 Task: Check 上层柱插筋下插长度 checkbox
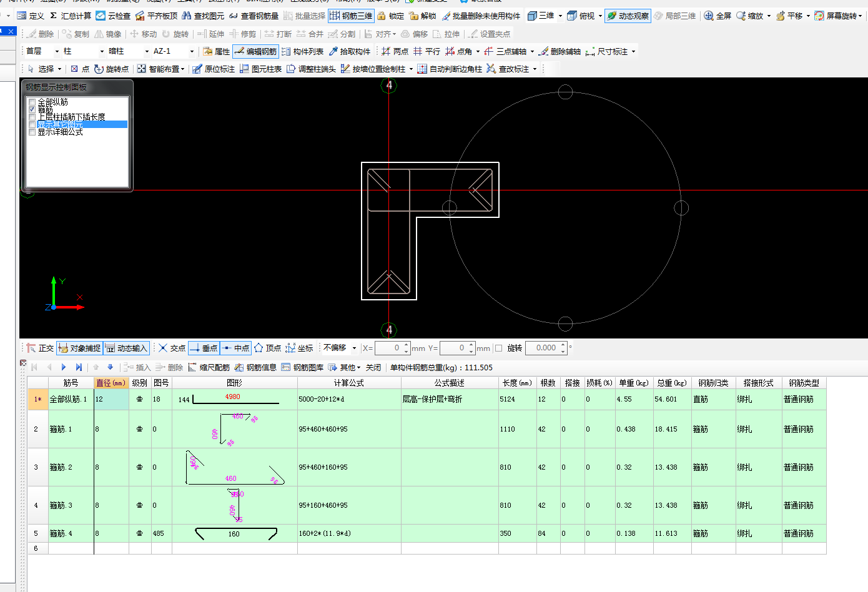32,117
